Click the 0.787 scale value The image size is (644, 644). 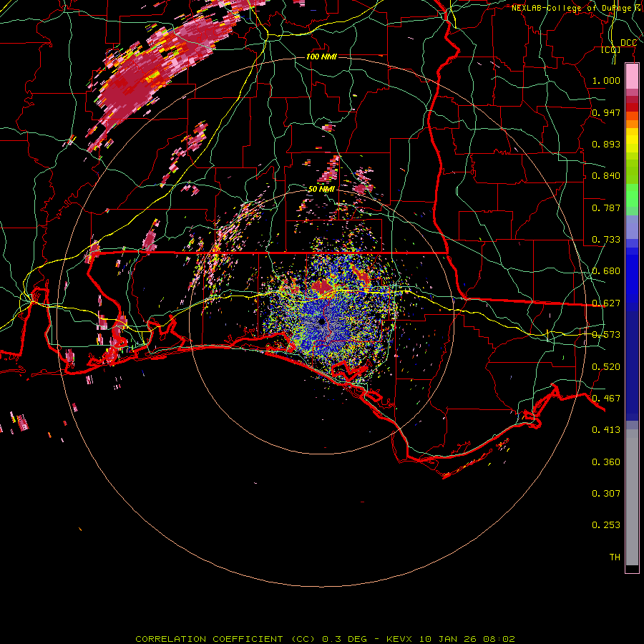[x=606, y=208]
